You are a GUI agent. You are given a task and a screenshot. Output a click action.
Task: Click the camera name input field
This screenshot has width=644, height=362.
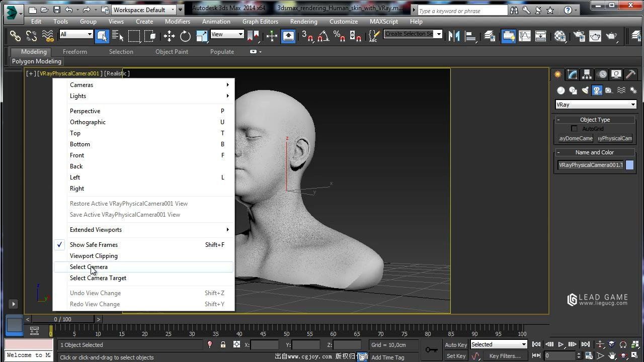[x=591, y=165]
